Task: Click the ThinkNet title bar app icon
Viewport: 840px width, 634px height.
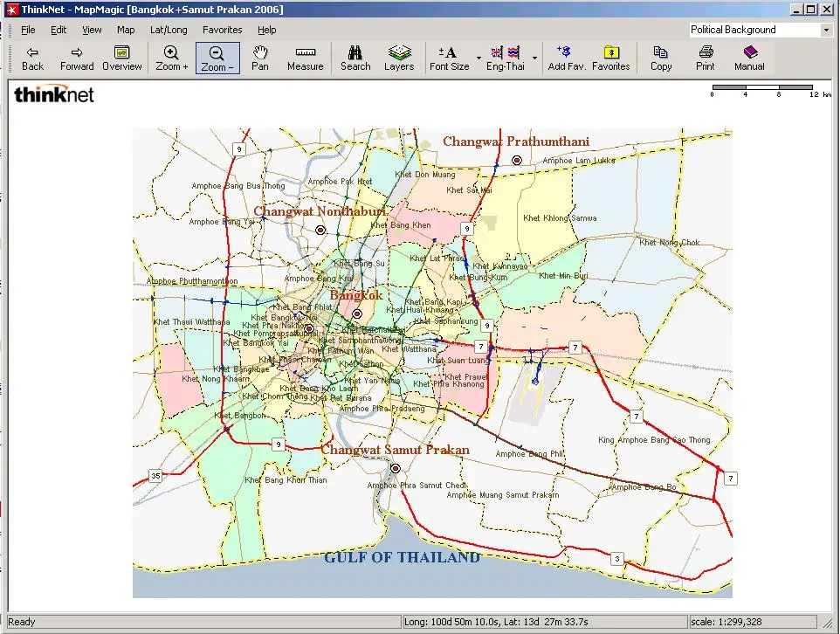Action: click(11, 10)
